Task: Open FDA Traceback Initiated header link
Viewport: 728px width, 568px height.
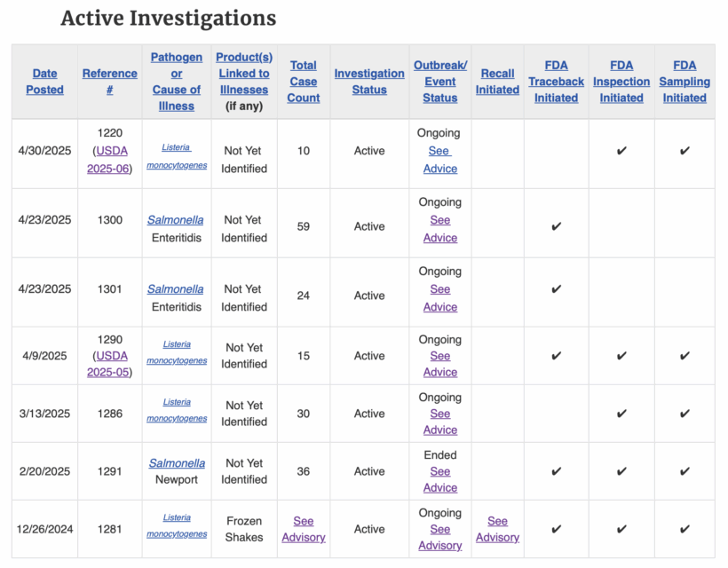Action: pos(556,82)
